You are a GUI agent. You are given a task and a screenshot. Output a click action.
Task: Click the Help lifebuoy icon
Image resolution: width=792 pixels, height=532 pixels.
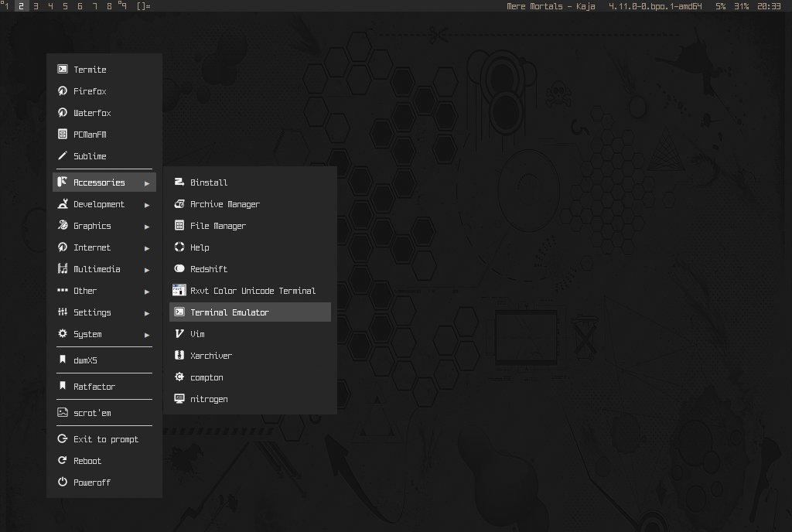(x=179, y=247)
